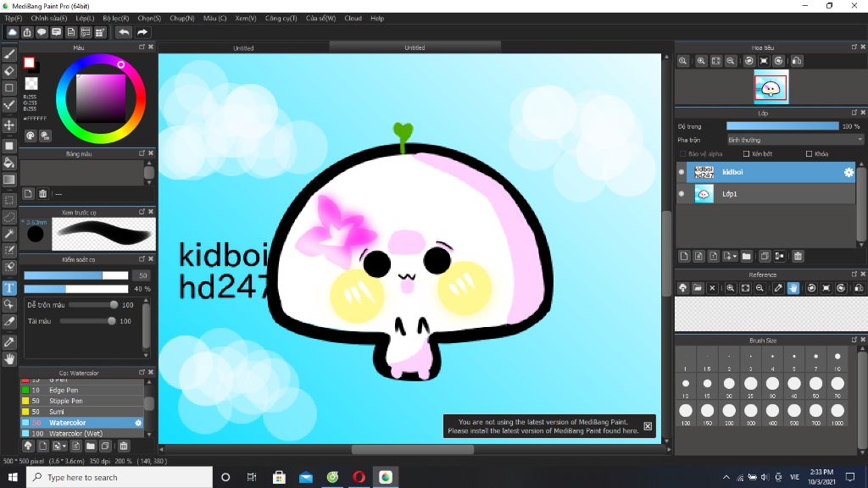Select the Gradient tool

[9, 180]
